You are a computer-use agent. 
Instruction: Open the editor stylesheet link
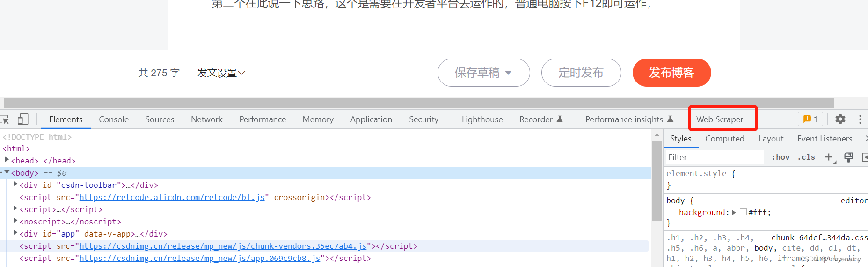click(x=854, y=200)
